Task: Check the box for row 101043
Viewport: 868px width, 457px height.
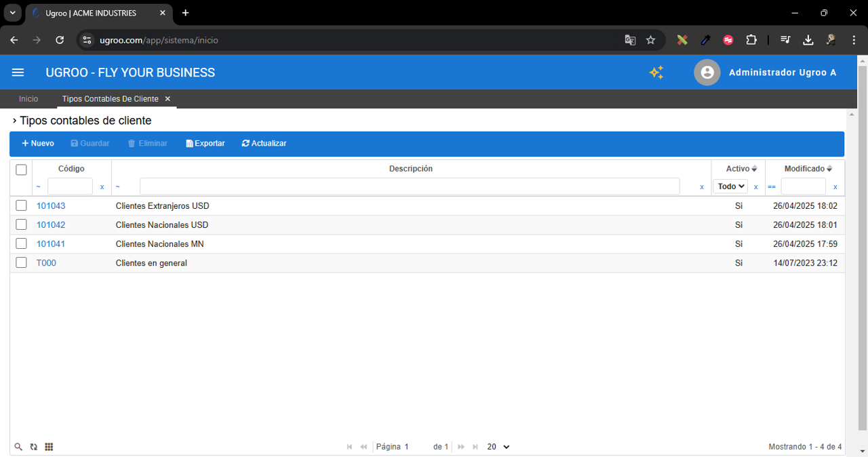Action: coord(21,205)
